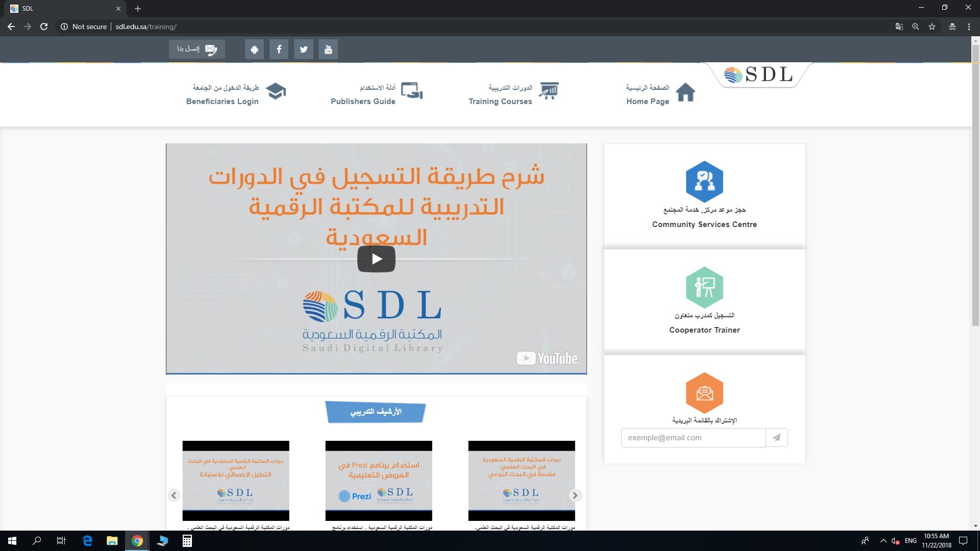Click the Cooperator Trainer hexagon icon
This screenshot has height=551, width=980.
704,287
